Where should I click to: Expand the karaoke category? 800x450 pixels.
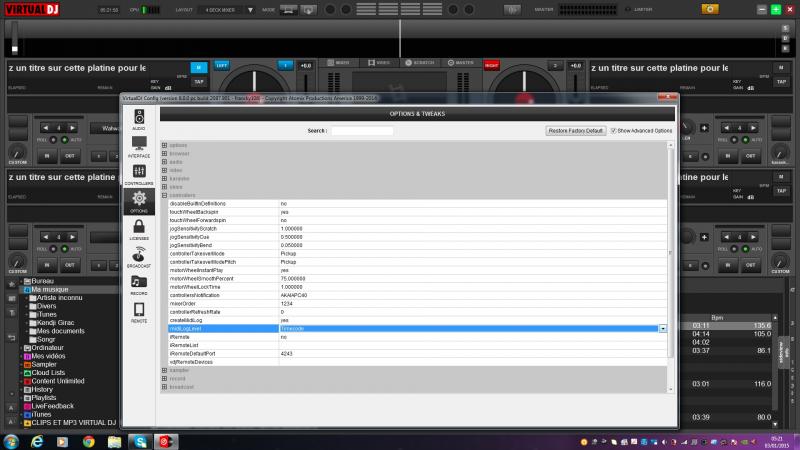(x=164, y=179)
